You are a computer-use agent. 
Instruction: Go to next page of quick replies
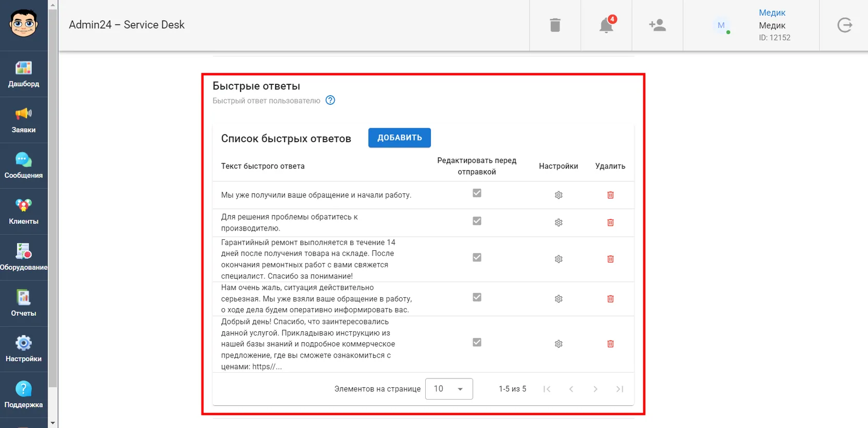point(595,389)
